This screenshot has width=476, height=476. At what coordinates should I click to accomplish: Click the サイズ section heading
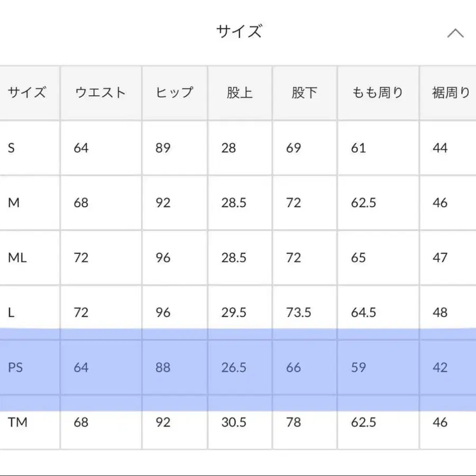238,31
